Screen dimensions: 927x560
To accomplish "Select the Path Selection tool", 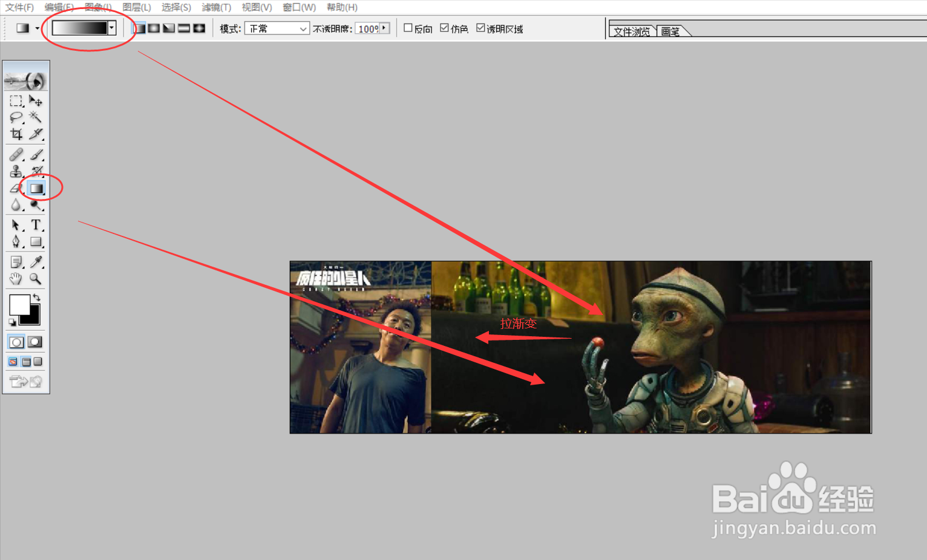I will click(x=16, y=225).
